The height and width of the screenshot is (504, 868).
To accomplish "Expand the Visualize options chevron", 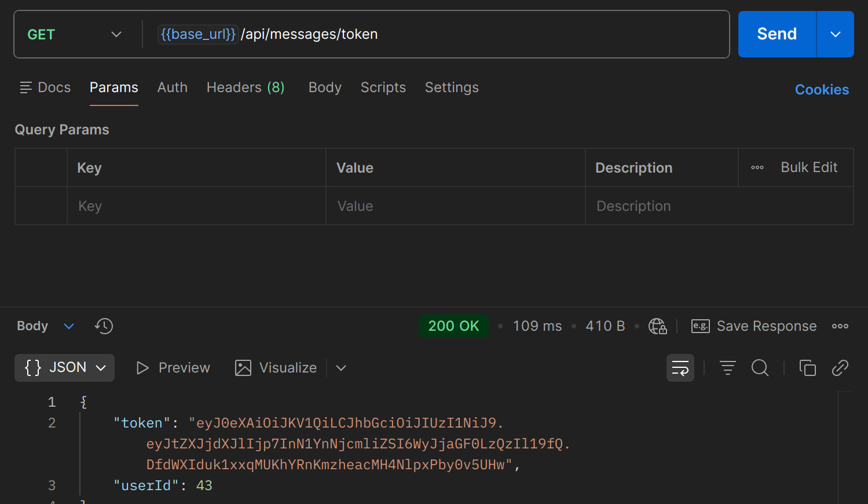I will click(x=341, y=368).
